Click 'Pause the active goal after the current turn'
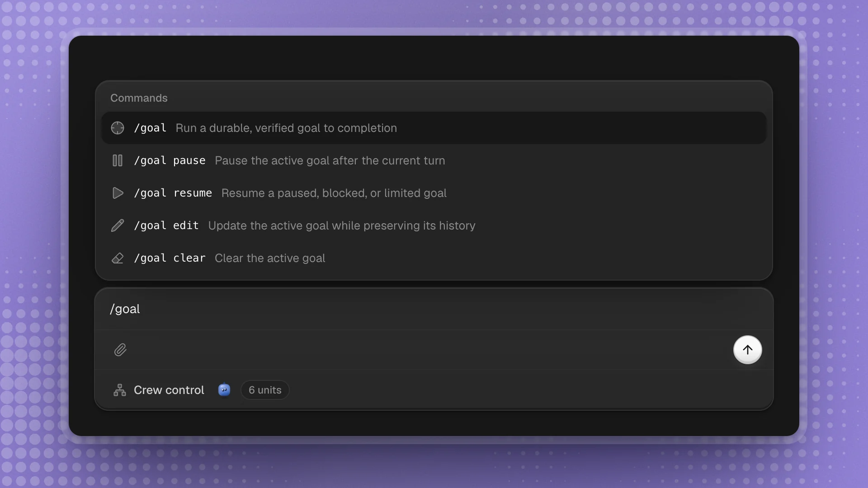Screen dimensions: 868x488 click(330, 160)
